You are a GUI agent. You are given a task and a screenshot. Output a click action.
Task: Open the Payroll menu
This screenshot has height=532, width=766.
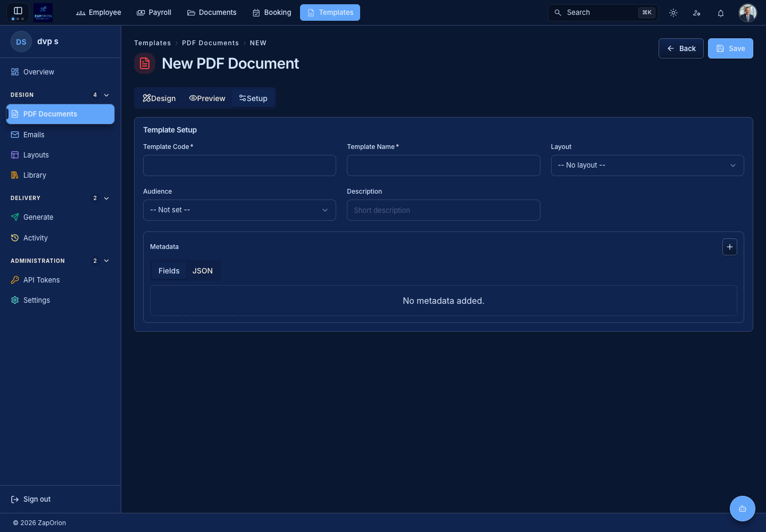click(154, 12)
